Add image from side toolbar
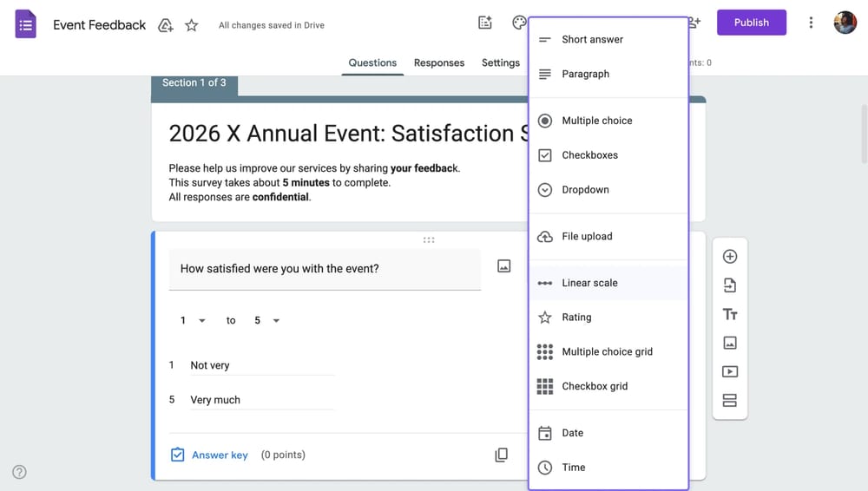Viewport: 868px width, 491px height. pyautogui.click(x=730, y=343)
